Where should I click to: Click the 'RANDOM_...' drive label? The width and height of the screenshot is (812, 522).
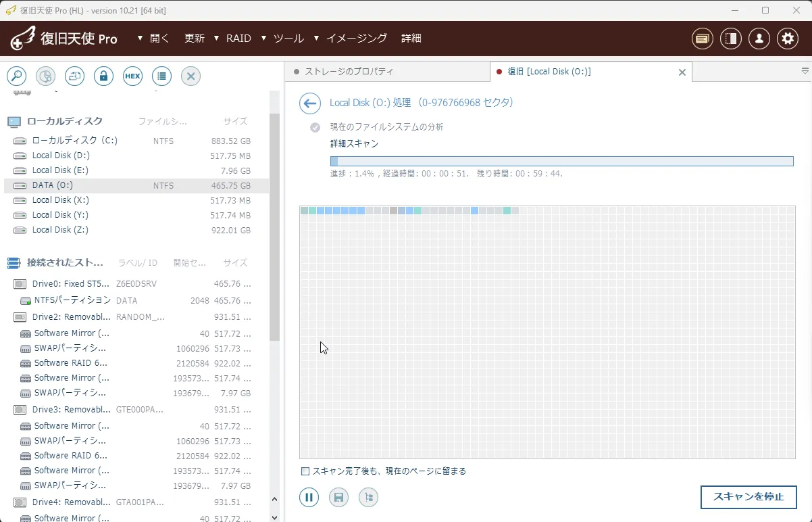pyautogui.click(x=141, y=317)
